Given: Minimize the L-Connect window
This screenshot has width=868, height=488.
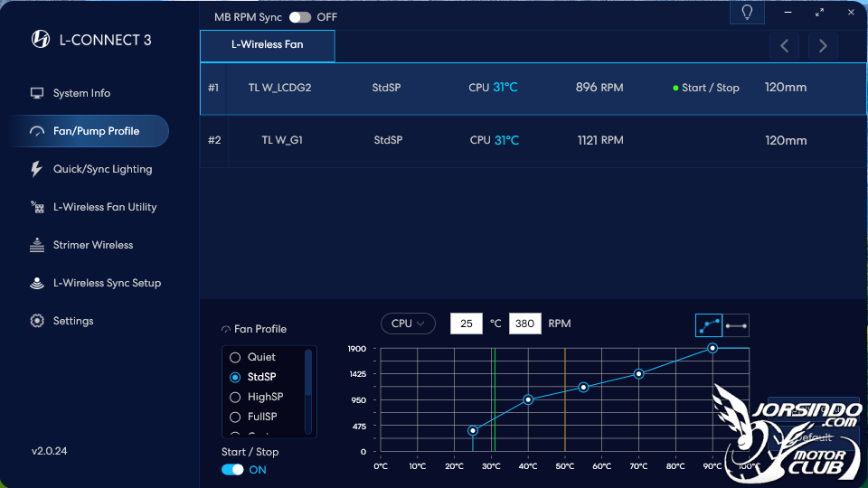Looking at the screenshot, I should tap(788, 12).
